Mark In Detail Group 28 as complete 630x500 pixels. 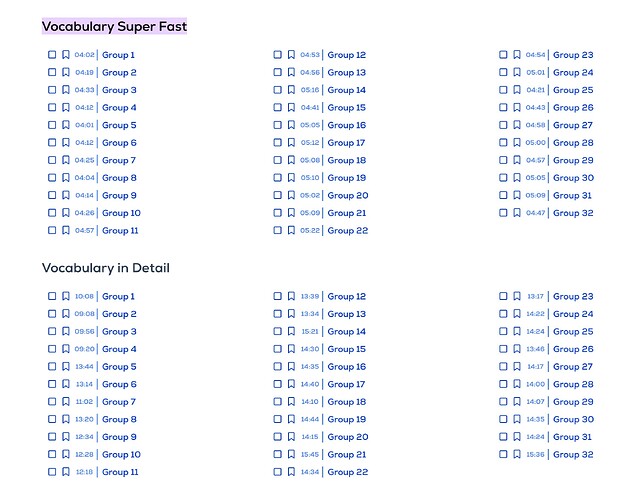pyautogui.click(x=503, y=384)
